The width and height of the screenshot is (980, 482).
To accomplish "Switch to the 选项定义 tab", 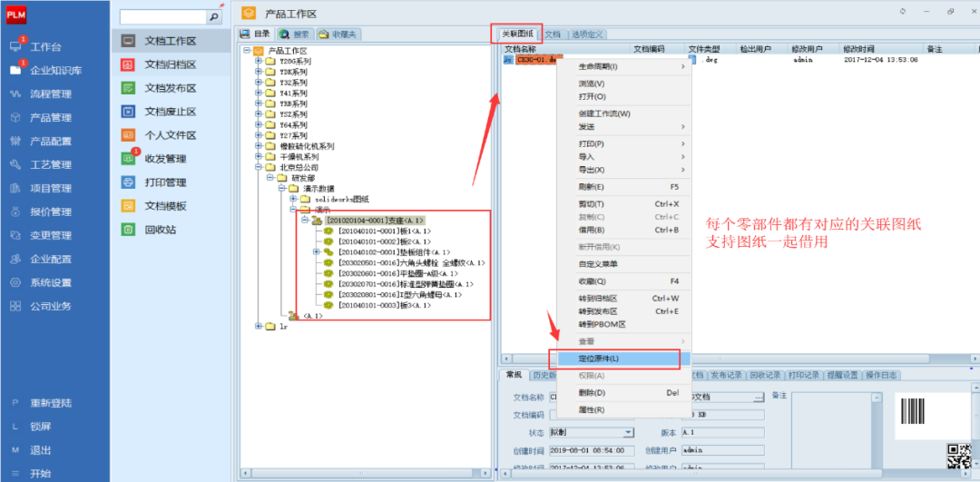I will click(587, 34).
